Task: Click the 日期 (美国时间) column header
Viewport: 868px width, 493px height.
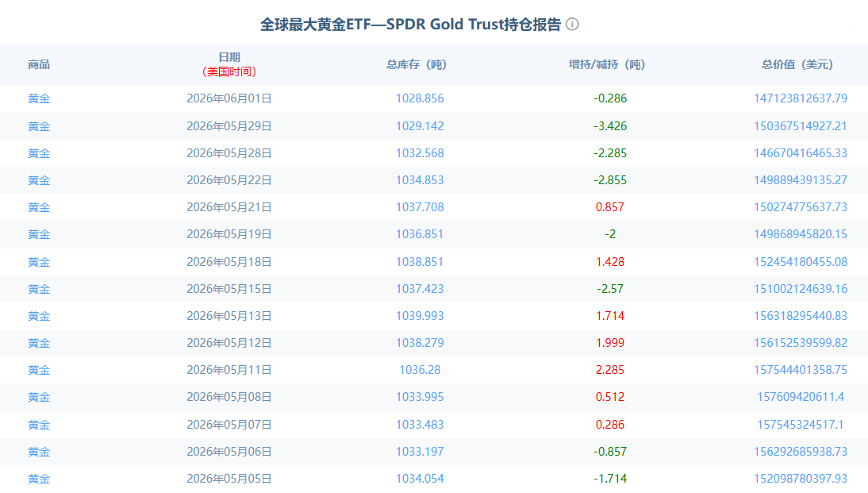Action: (x=229, y=64)
